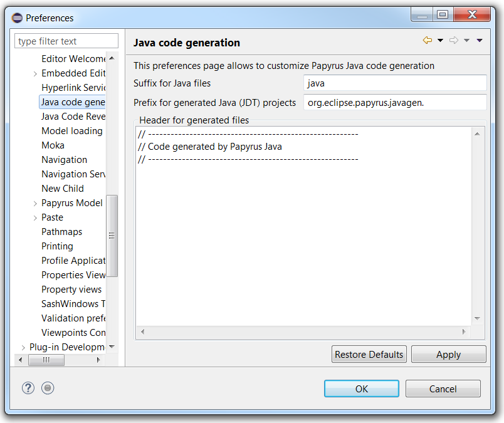Expand the Papyrus Model tree node
The width and height of the screenshot is (504, 423).
(x=35, y=203)
